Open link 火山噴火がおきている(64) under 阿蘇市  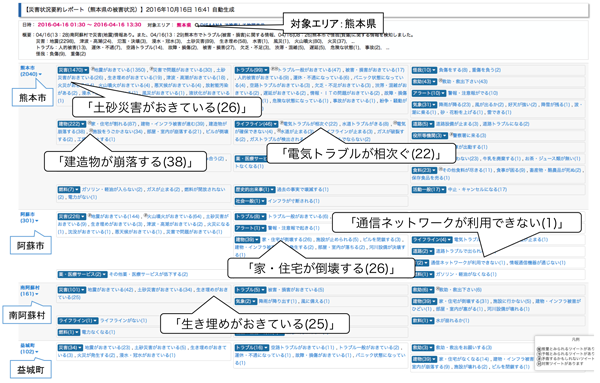tap(175, 217)
